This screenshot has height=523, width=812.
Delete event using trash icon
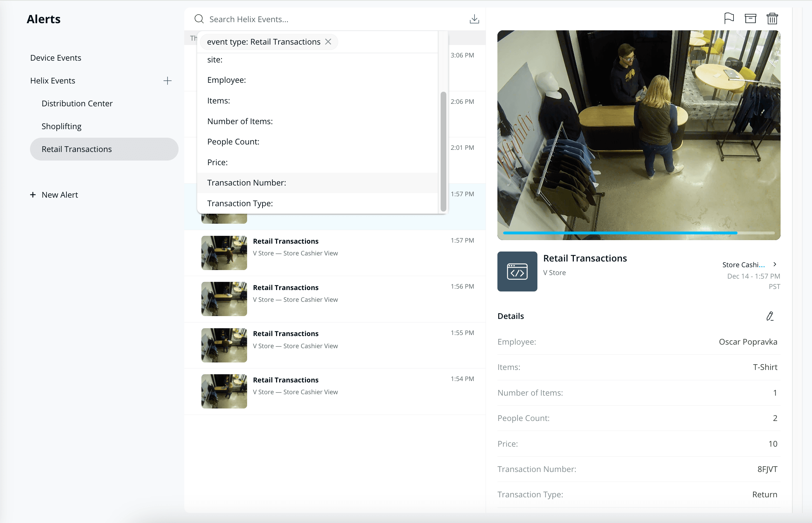772,19
